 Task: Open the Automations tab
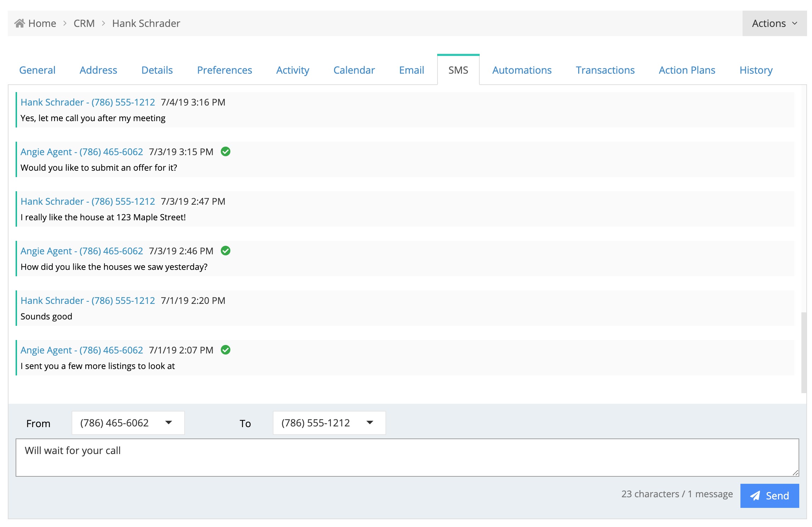tap(521, 70)
